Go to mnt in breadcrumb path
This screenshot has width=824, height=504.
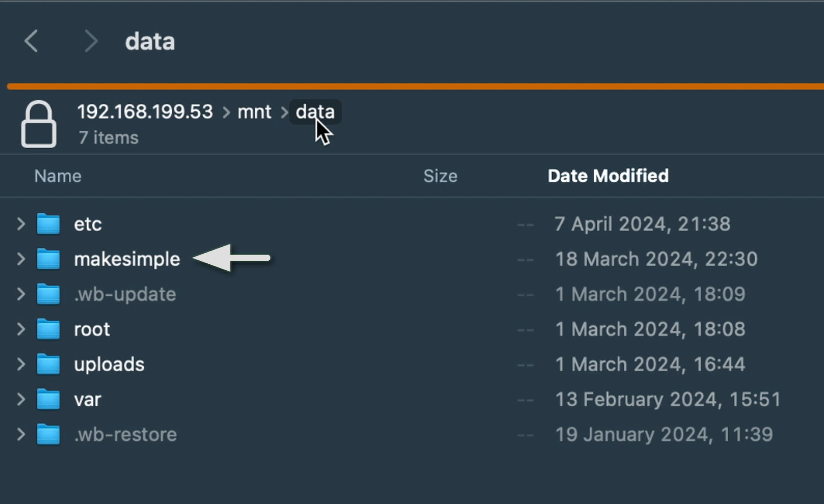[254, 112]
